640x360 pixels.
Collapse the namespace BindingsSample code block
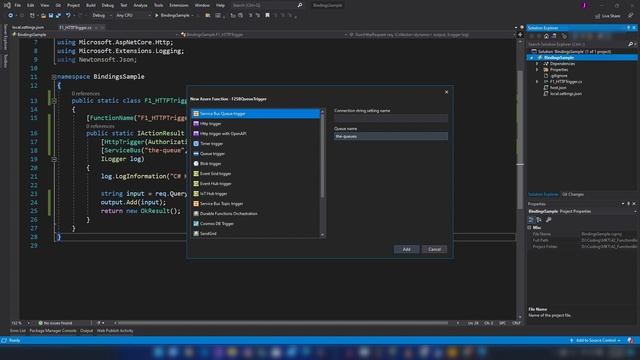[x=54, y=77]
